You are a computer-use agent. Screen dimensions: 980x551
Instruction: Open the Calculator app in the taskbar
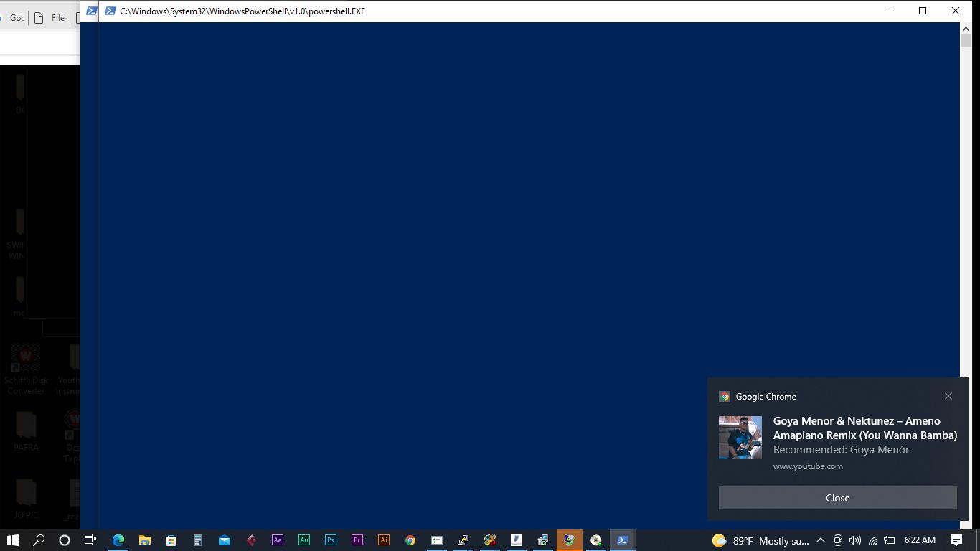(198, 540)
